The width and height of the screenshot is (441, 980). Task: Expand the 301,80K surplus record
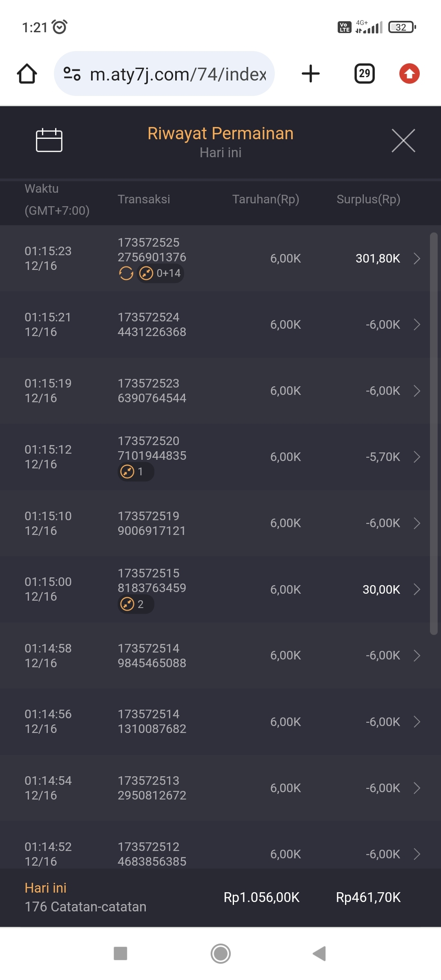pyautogui.click(x=416, y=258)
